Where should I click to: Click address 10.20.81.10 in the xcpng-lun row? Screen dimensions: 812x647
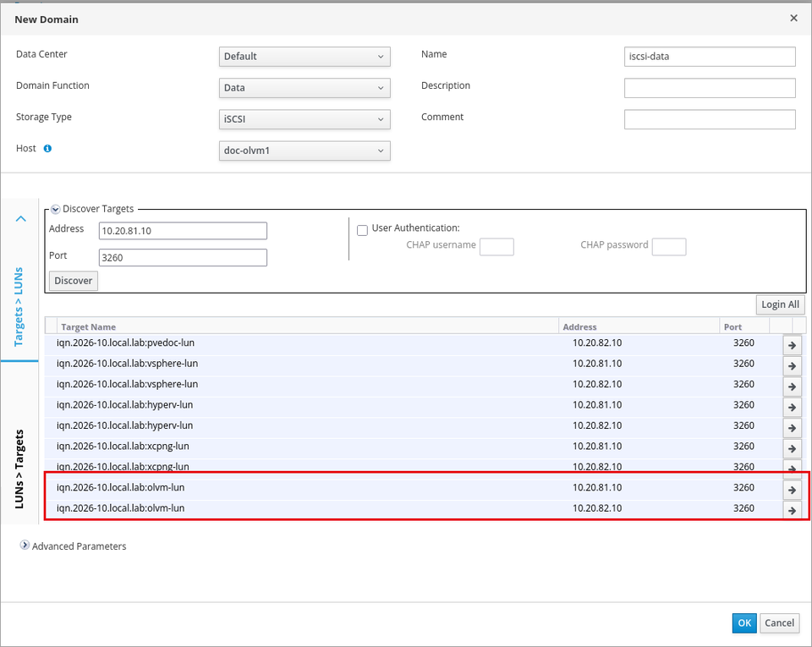[597, 447]
